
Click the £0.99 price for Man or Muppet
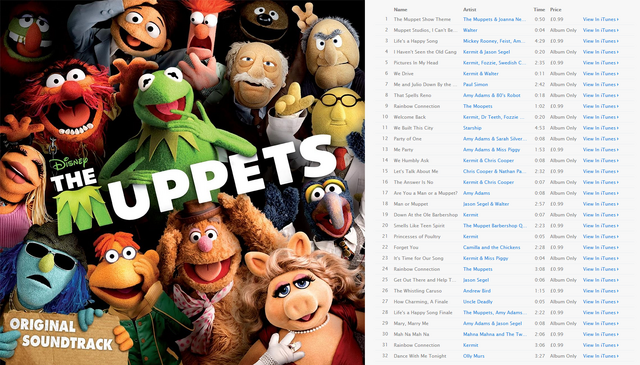point(556,204)
